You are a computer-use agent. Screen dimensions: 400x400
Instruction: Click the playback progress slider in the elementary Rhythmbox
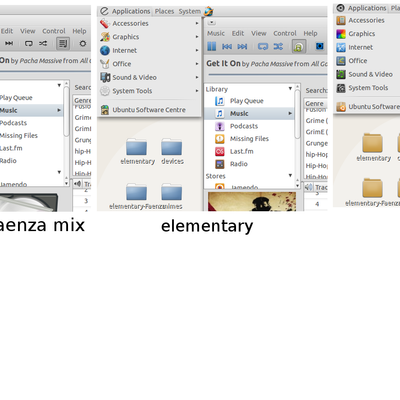pos(268,75)
